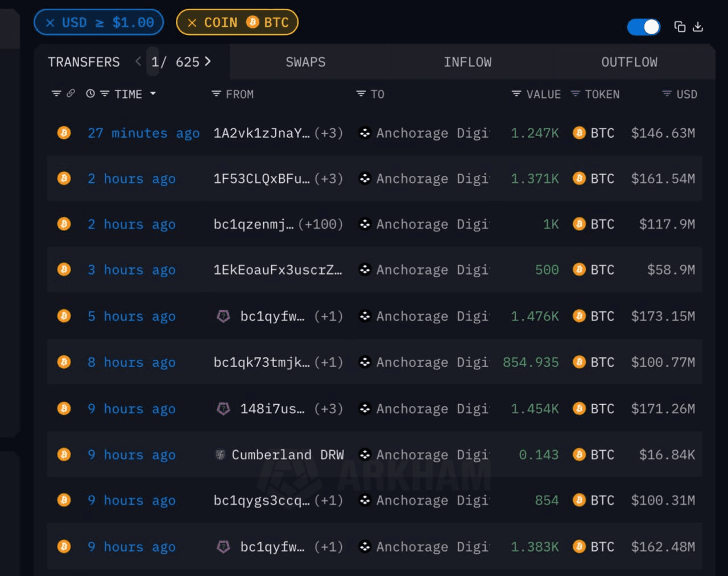The image size is (728, 576).
Task: Click chain icon of 3 hours ago row
Action: point(64,269)
